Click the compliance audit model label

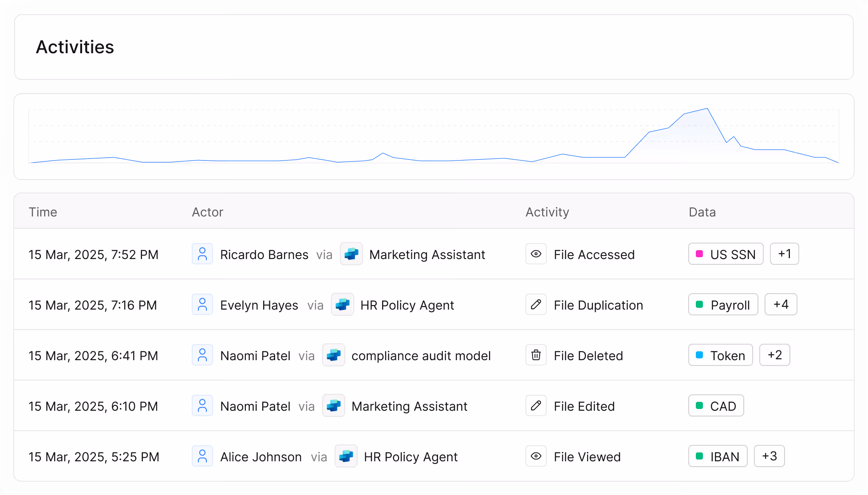[x=421, y=356]
